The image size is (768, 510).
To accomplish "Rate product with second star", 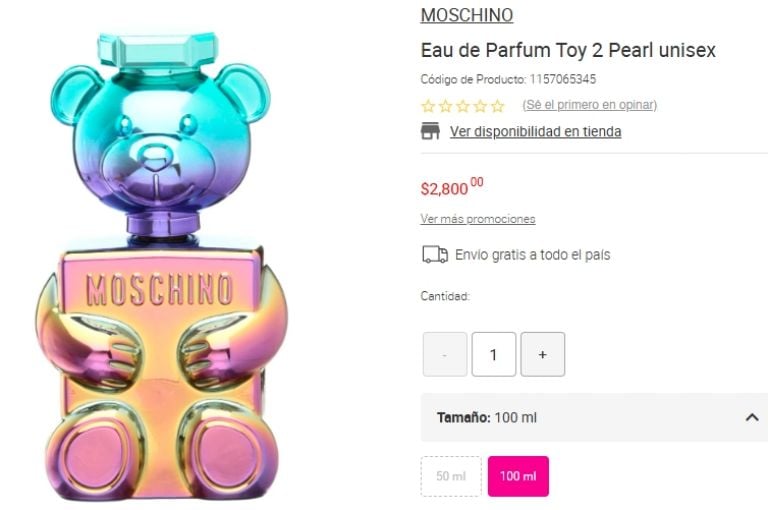I will pyautogui.click(x=445, y=106).
